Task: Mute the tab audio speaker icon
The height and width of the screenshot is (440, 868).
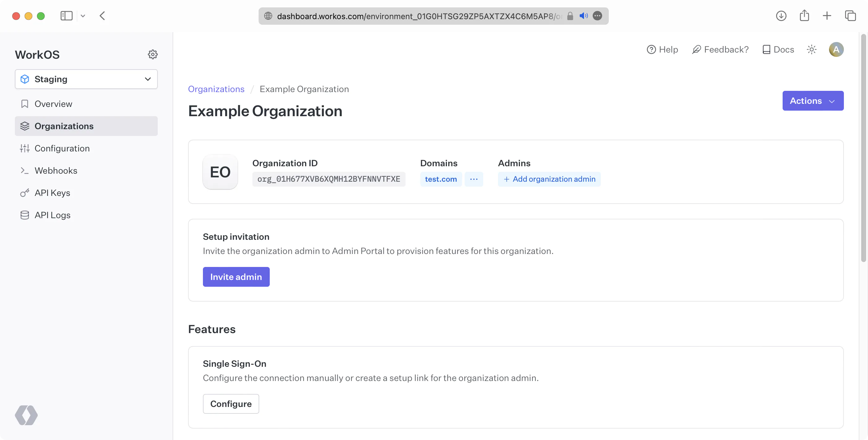Action: pyautogui.click(x=583, y=16)
